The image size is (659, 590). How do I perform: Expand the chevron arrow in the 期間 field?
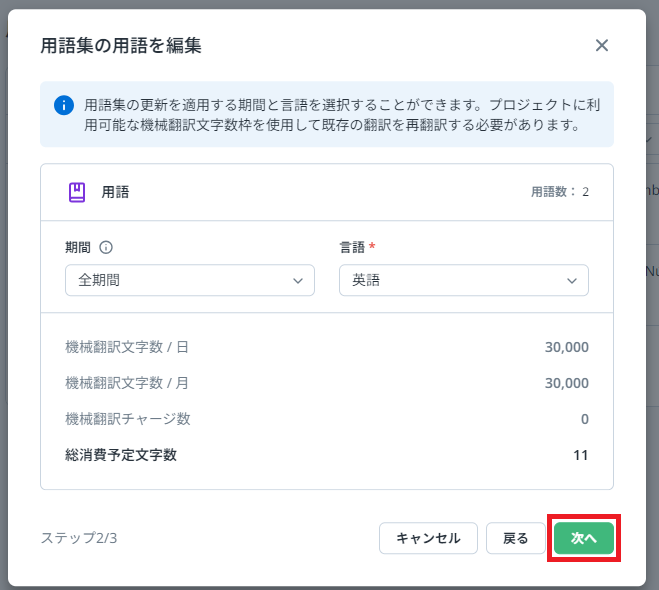298,282
